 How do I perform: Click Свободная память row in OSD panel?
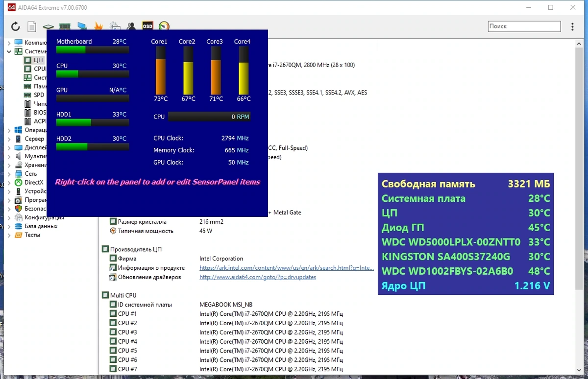click(x=466, y=184)
